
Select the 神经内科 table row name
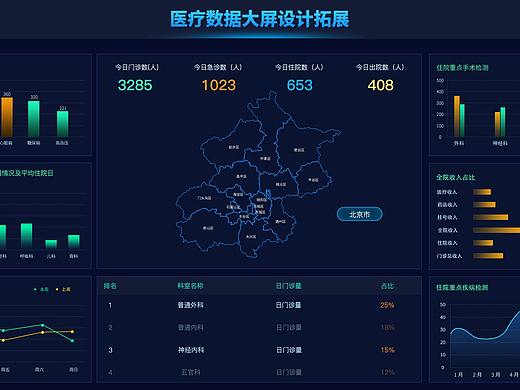pyautogui.click(x=190, y=350)
